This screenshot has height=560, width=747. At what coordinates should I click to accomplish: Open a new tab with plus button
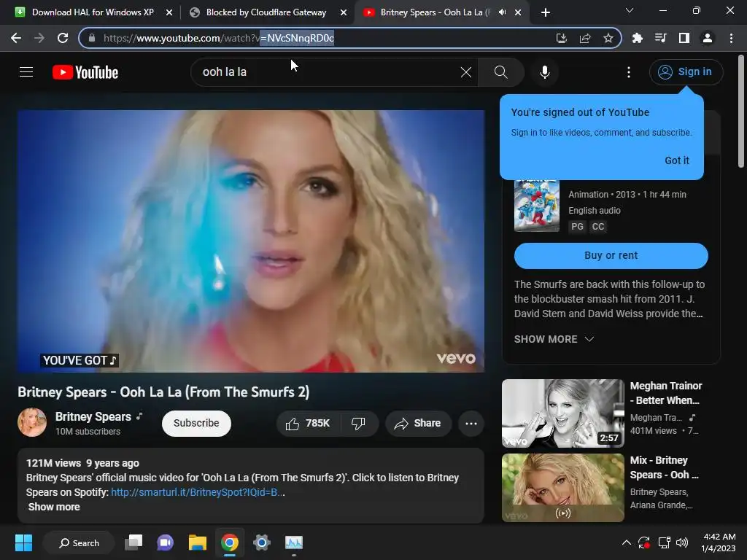coord(546,12)
